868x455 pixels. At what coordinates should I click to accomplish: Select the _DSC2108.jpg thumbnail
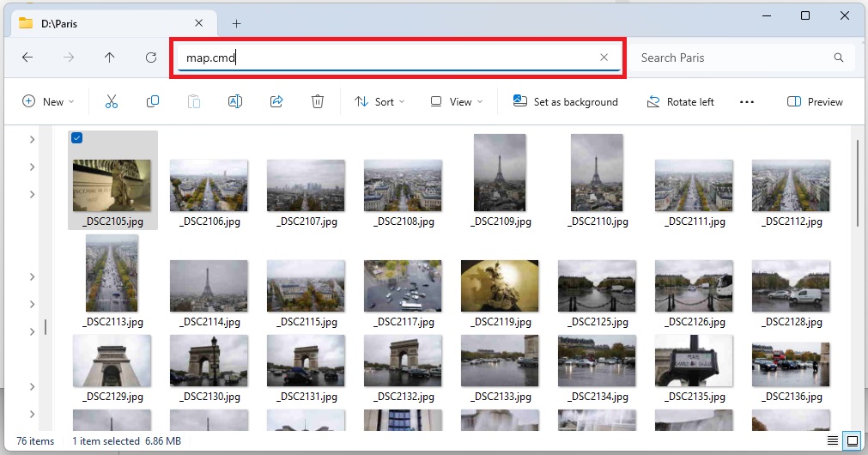point(403,185)
